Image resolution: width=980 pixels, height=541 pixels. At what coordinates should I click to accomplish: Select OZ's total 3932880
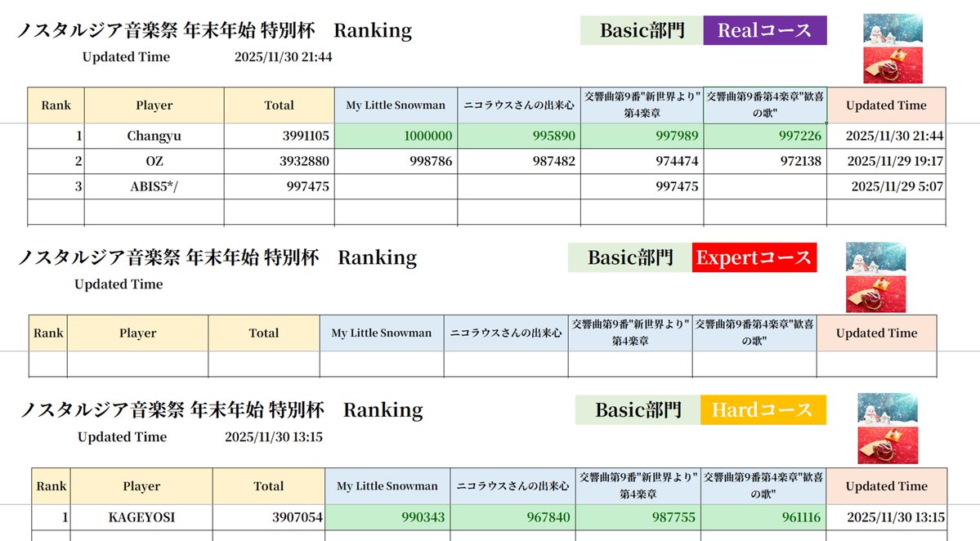(280, 161)
